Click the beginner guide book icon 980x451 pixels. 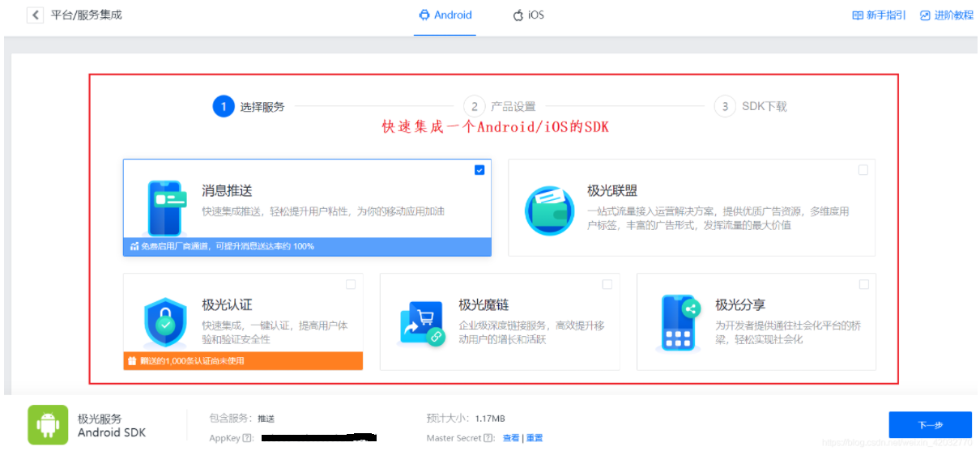857,15
